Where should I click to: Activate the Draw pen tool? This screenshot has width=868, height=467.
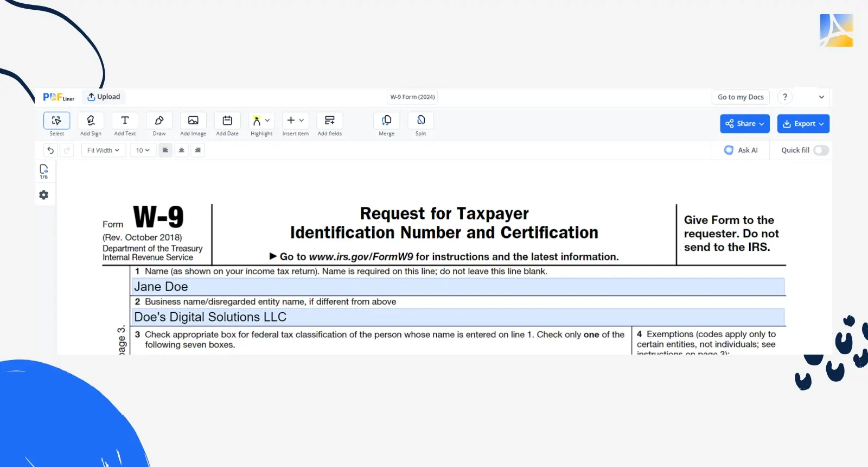click(x=159, y=121)
